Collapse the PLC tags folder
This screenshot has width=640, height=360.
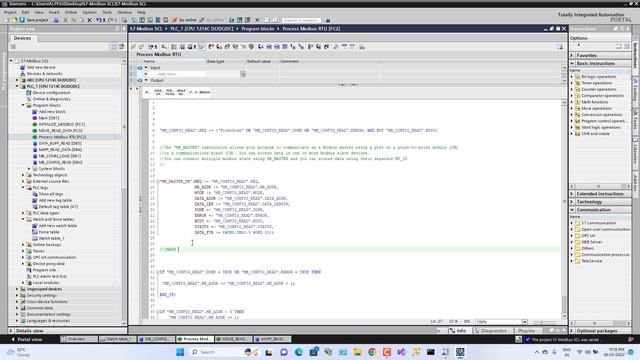pos(23,188)
